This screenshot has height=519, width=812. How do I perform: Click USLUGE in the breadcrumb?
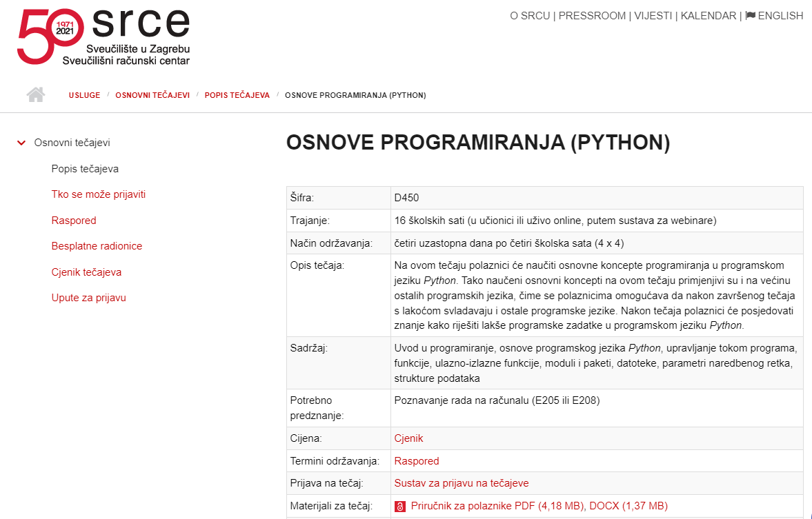[84, 95]
